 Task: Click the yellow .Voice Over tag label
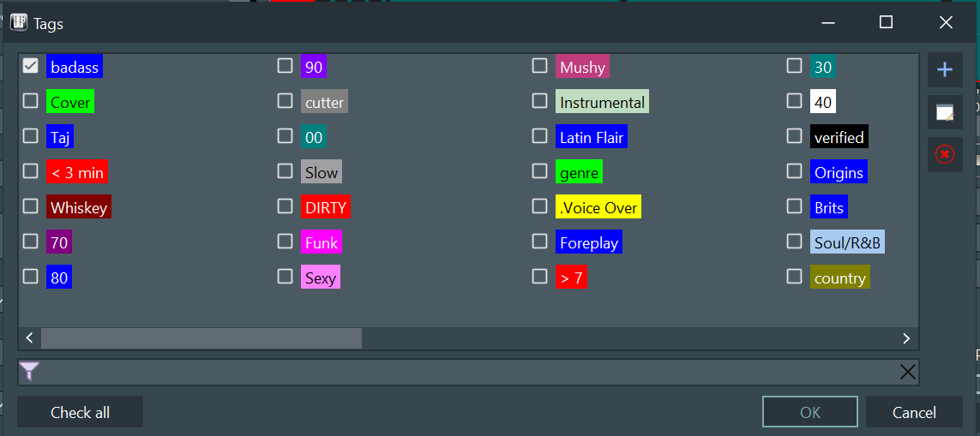pos(598,207)
